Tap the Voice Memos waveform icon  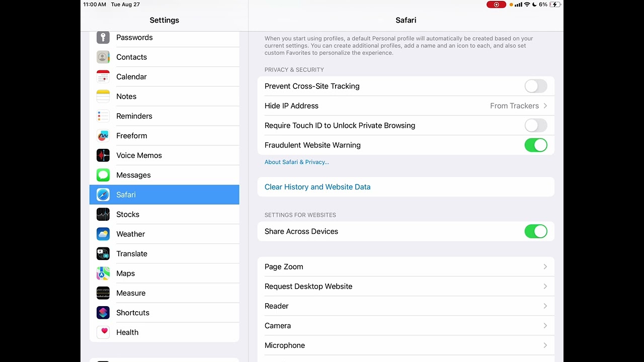click(103, 155)
